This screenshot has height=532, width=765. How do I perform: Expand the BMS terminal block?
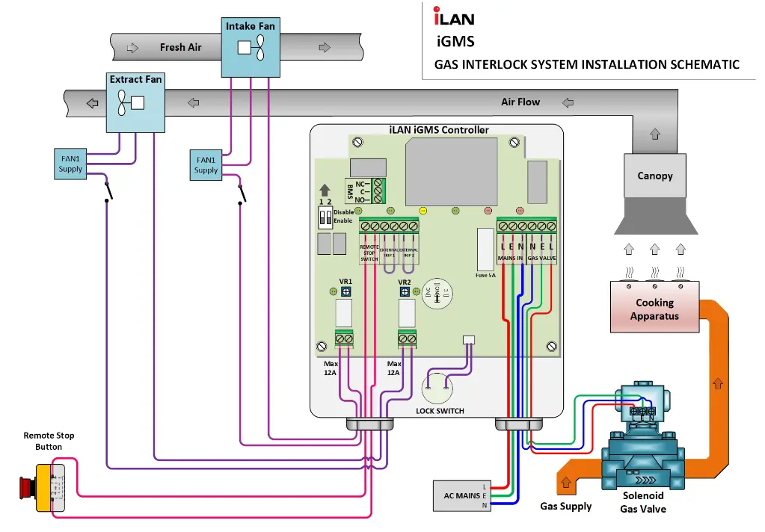(378, 191)
